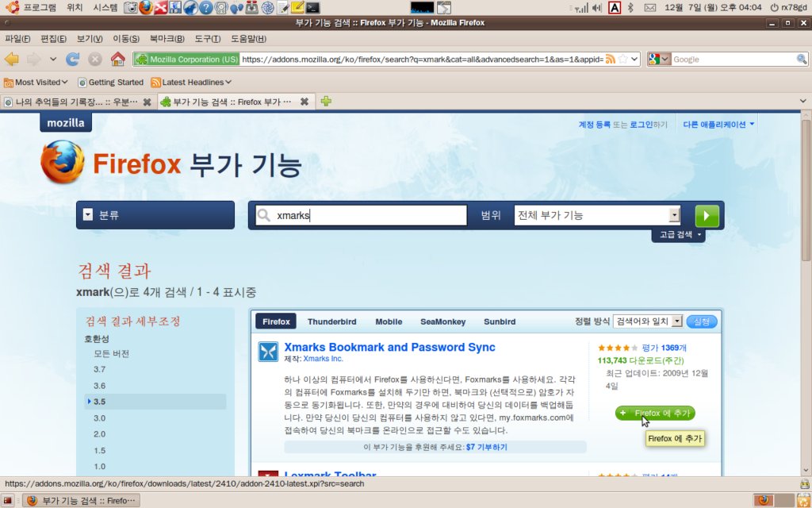812x508 pixels.
Task: Open the 도움말(H) menu
Action: pyautogui.click(x=248, y=39)
